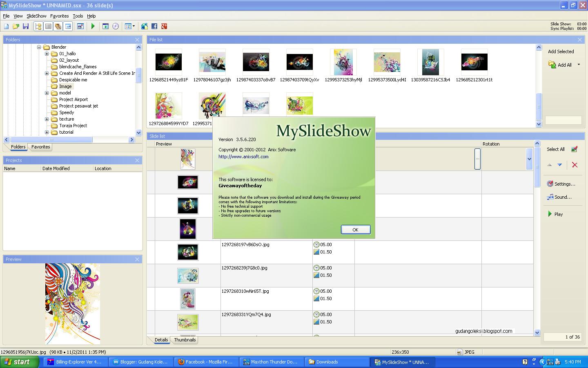The image size is (588, 368).
Task: Expand the model folder node
Action: 47,93
